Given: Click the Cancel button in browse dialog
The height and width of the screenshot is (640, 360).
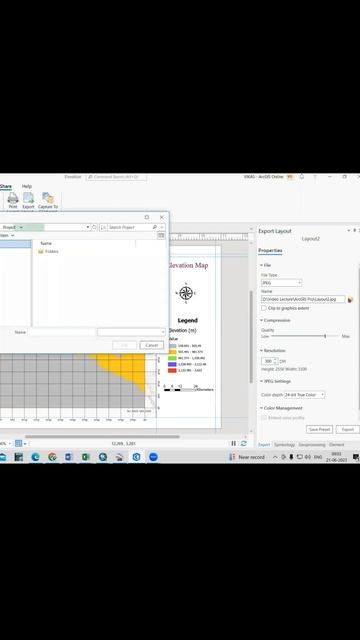Looking at the screenshot, I should click(151, 345).
